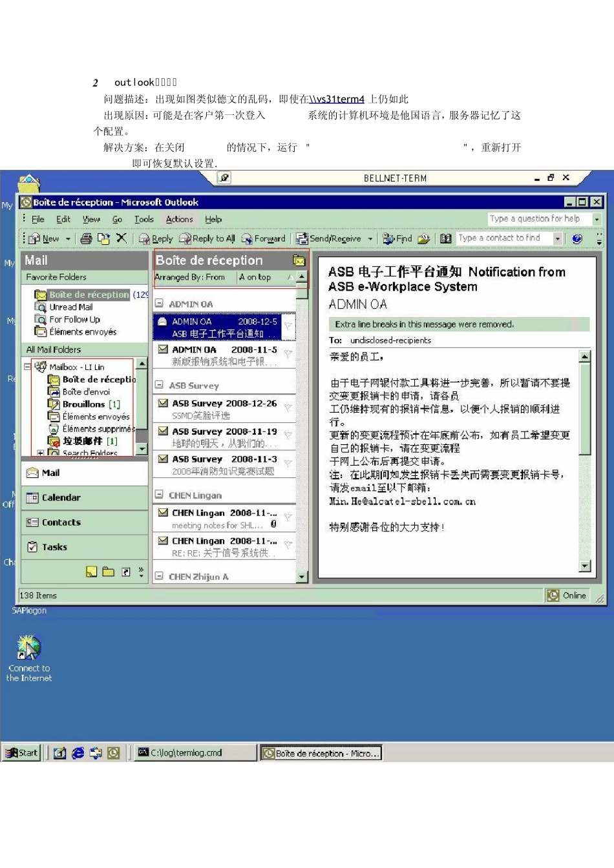Click the New mail button

tap(44, 238)
